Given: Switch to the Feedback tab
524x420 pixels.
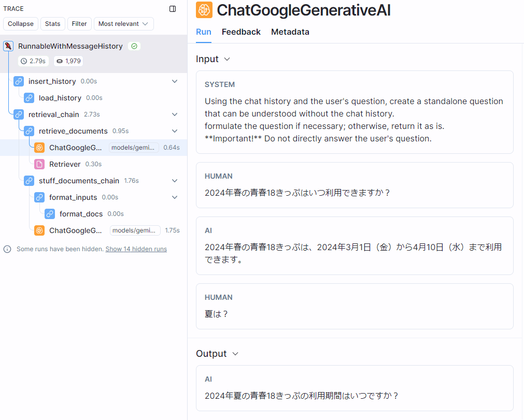Looking at the screenshot, I should (x=241, y=32).
